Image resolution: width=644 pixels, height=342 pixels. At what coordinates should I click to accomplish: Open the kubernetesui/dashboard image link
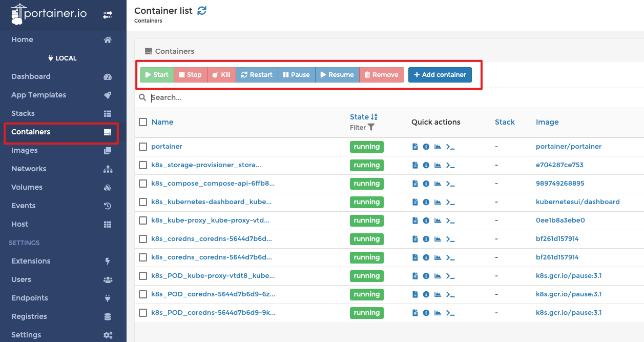578,202
